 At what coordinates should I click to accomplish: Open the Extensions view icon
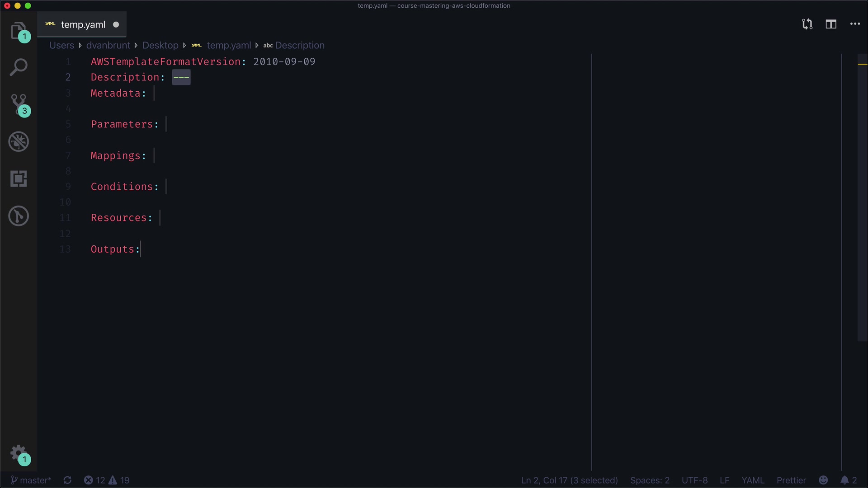19,179
